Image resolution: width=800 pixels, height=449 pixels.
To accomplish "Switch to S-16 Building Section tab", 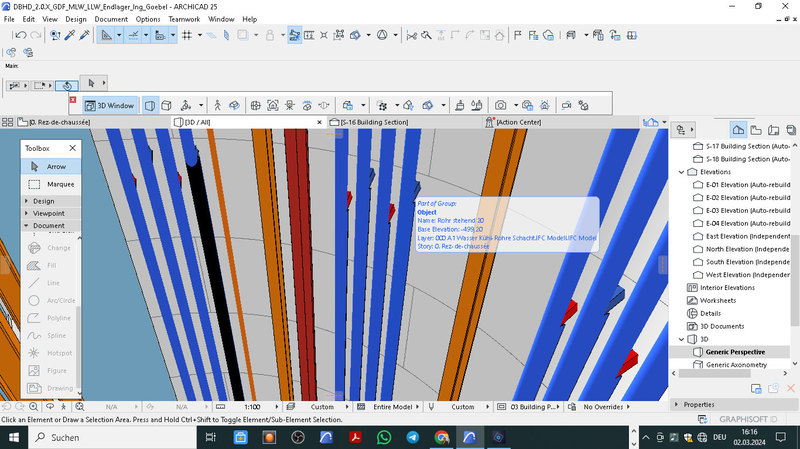I will point(373,122).
